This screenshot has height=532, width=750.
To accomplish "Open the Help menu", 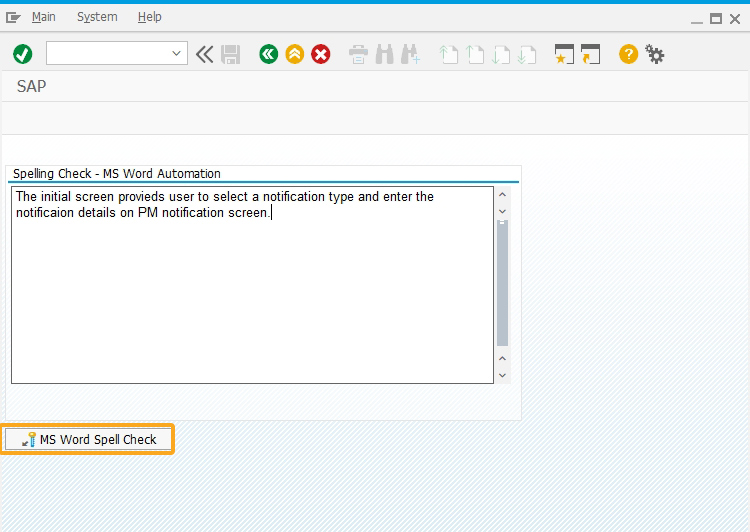I will 150,17.
